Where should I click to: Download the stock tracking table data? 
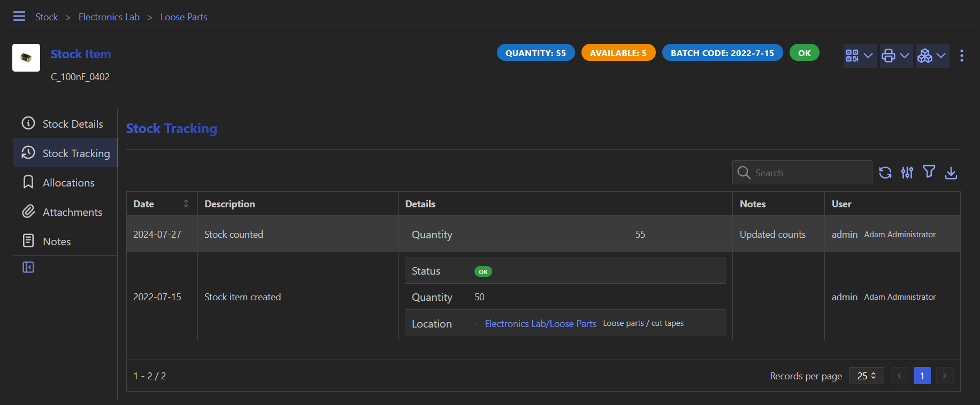[x=951, y=173]
